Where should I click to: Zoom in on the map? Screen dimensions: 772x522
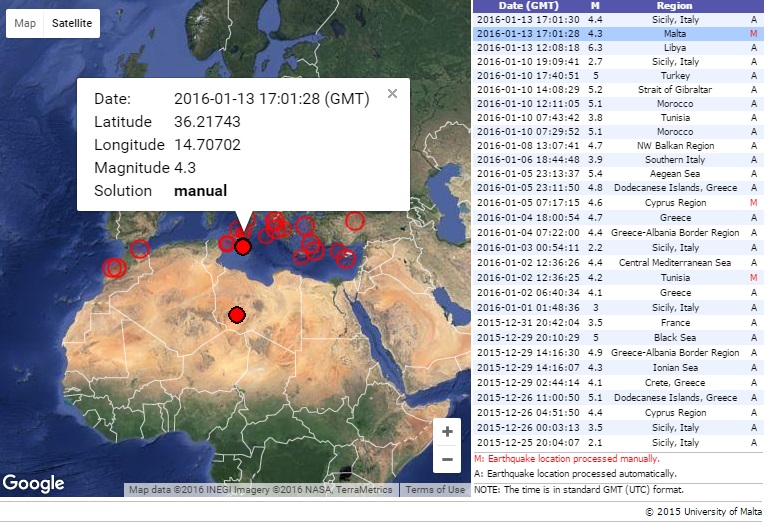coord(447,432)
